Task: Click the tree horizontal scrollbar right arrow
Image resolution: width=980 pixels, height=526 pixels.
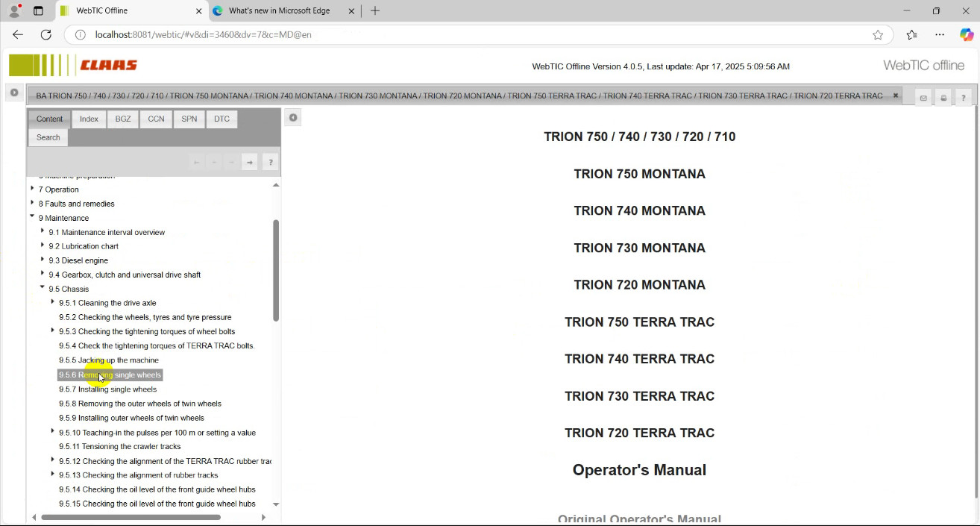Action: point(263,517)
